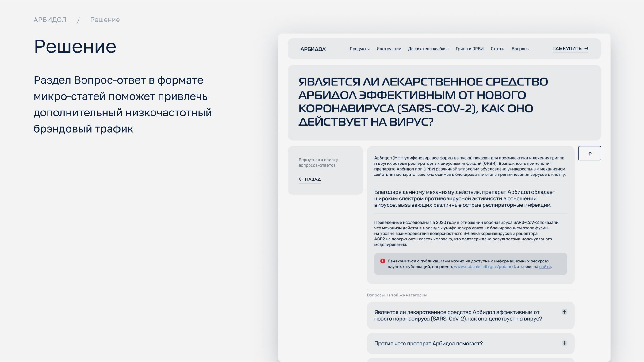Expand 'Против чего препарат Арбидол помогает?' plus icon
The image size is (644, 362).
[x=564, y=343]
